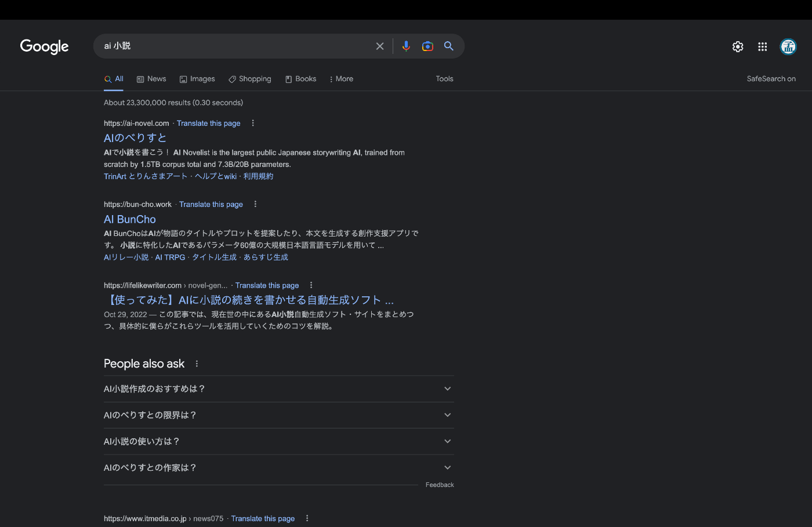Click the Feedback link under People also ask
This screenshot has height=527, width=812.
point(440,485)
